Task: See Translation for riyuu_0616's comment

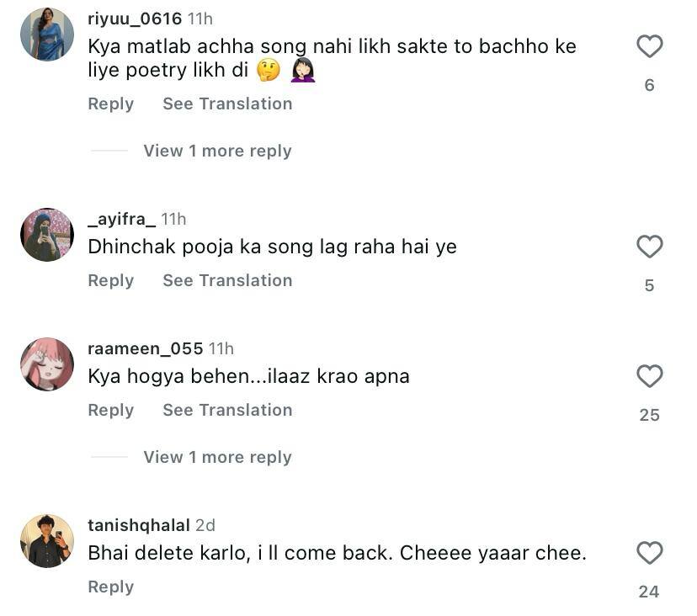Action: tap(227, 104)
